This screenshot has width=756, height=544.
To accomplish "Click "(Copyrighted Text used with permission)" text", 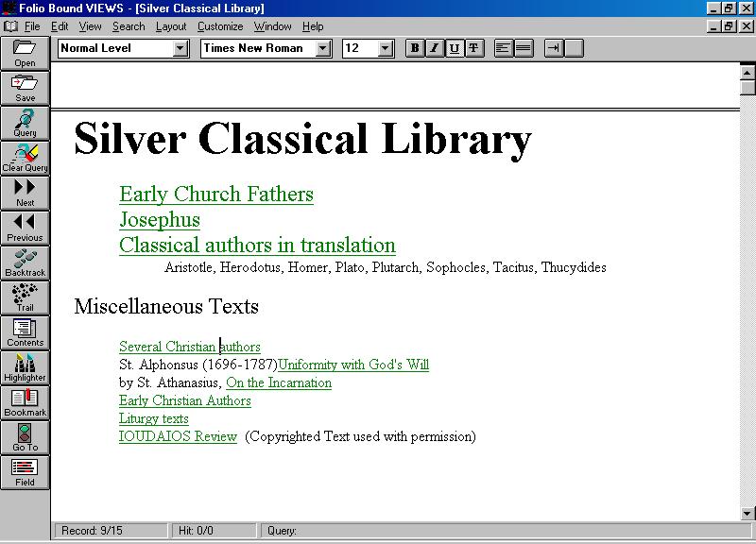I will pos(361,436).
